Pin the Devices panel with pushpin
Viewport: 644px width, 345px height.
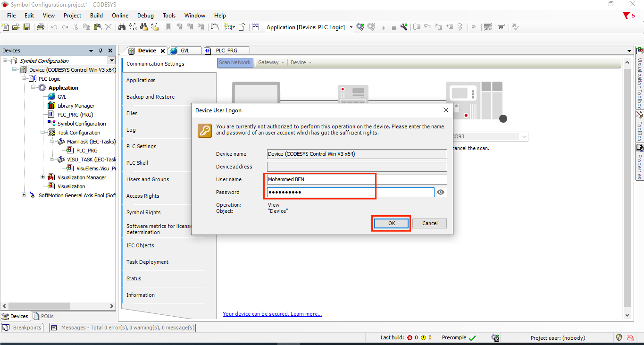point(100,50)
